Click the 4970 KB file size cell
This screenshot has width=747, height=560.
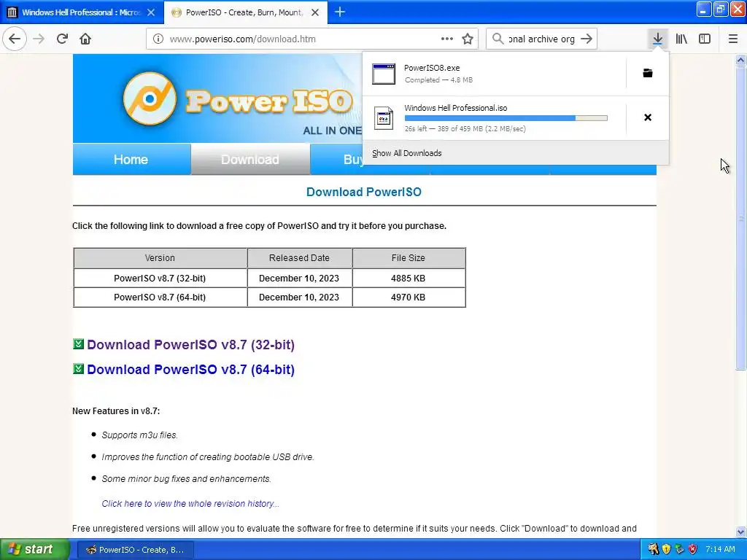point(409,297)
